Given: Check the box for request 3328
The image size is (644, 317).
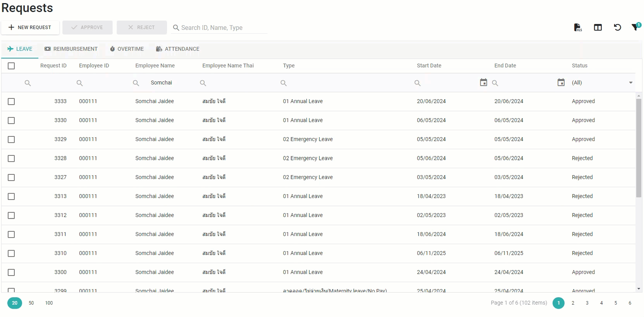Looking at the screenshot, I should coord(11,158).
